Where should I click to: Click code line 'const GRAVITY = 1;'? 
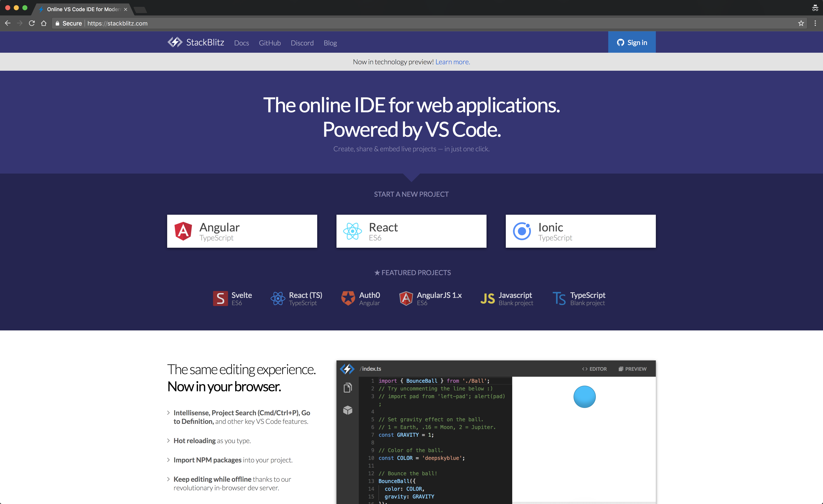406,435
